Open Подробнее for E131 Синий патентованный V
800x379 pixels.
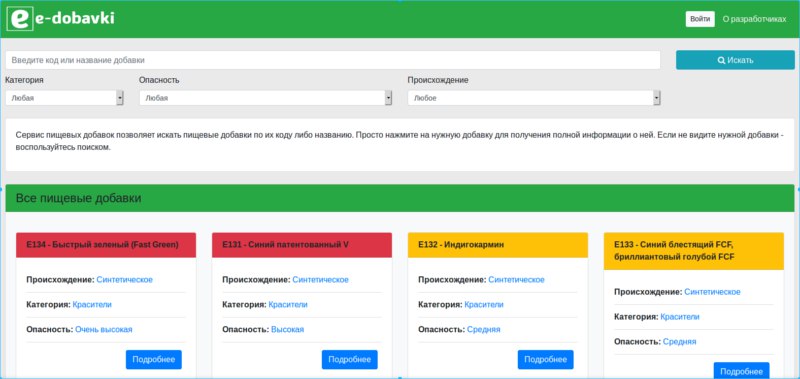349,360
